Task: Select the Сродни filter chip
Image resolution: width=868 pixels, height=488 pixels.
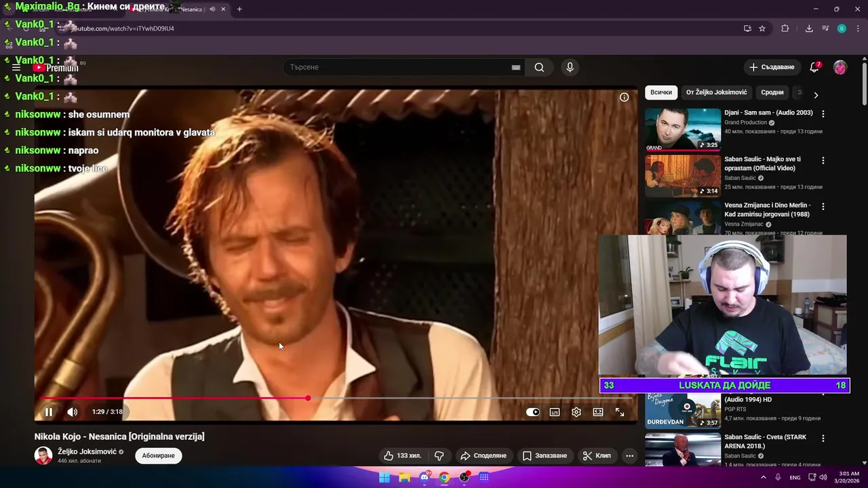Action: coord(772,92)
